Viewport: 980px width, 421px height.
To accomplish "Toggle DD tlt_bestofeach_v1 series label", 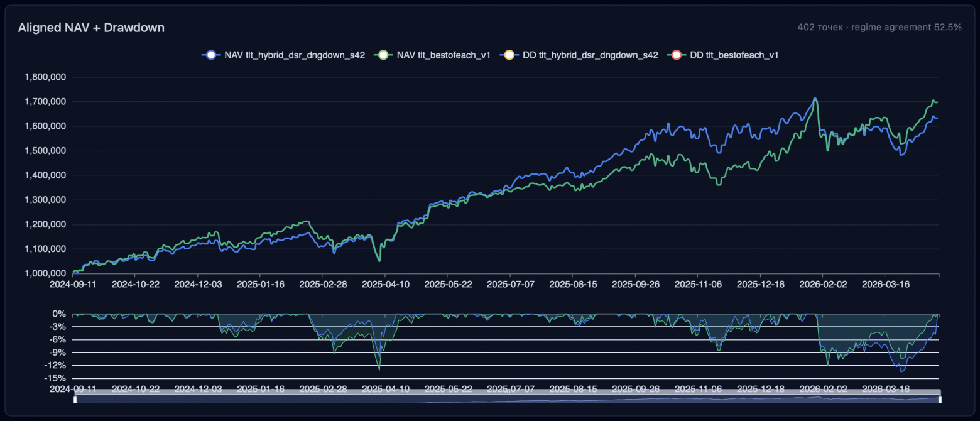I will pyautogui.click(x=734, y=55).
